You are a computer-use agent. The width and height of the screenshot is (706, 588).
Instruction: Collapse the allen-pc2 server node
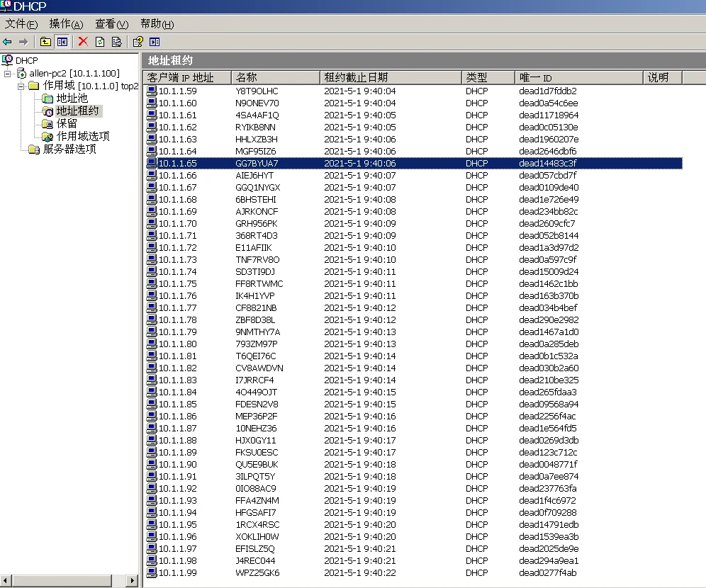7,74
